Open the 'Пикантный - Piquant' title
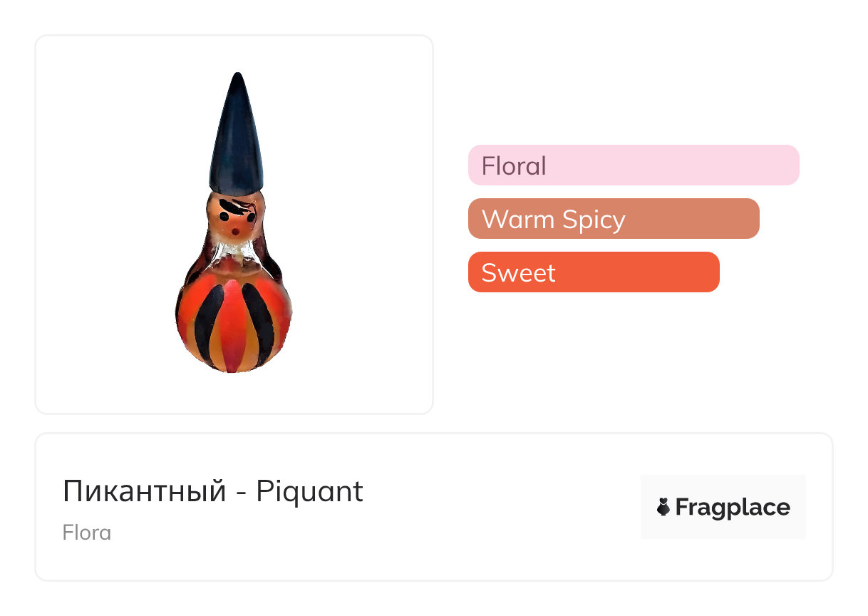868x616 pixels. pos(213,491)
